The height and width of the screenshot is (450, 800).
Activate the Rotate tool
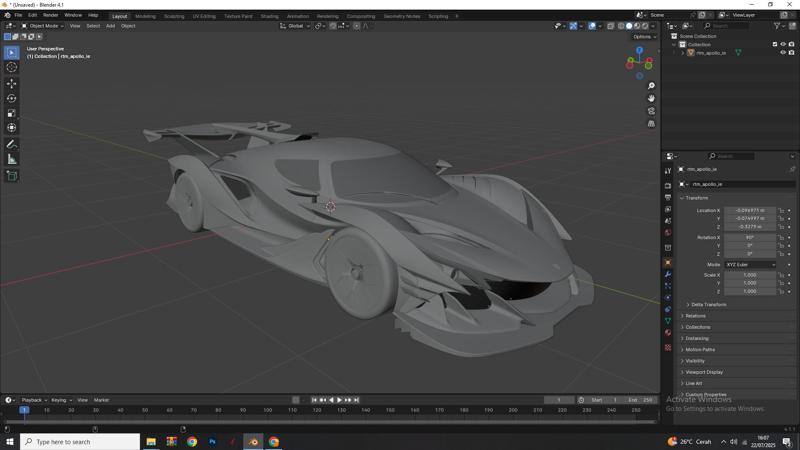[12, 98]
